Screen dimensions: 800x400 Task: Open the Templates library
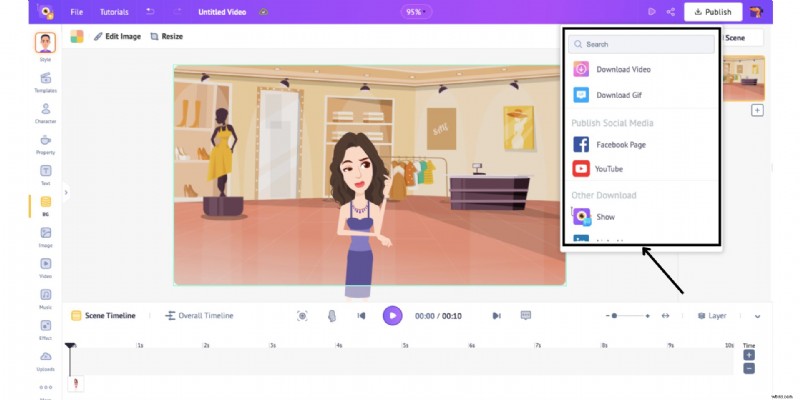point(45,82)
